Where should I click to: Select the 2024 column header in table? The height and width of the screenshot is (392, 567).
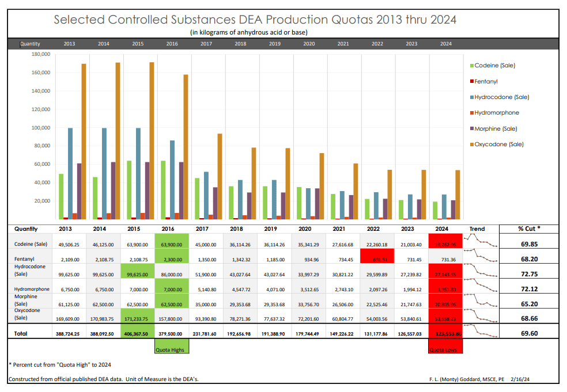(445, 229)
